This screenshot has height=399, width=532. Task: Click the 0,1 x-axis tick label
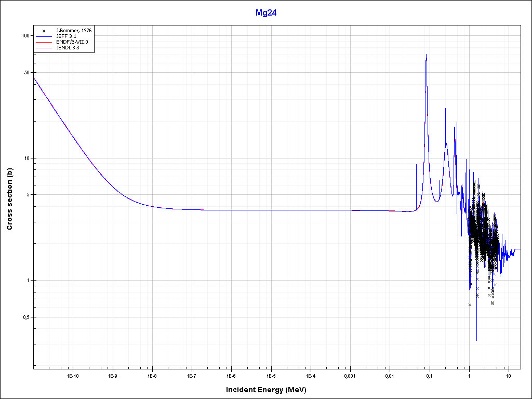429,376
